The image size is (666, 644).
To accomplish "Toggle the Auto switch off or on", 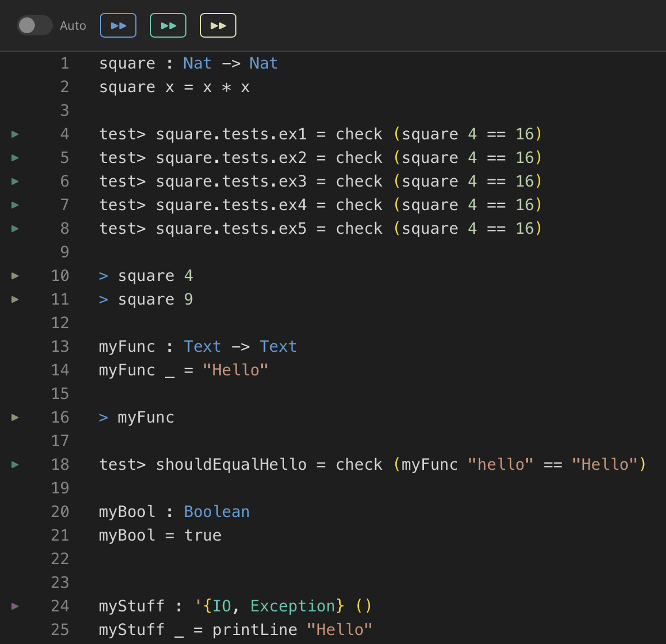I will tap(34, 25).
